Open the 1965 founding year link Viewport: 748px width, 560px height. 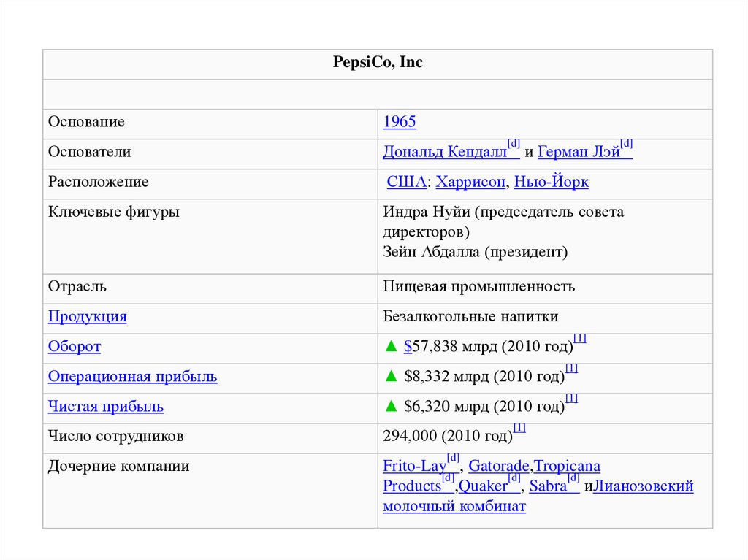click(x=400, y=122)
